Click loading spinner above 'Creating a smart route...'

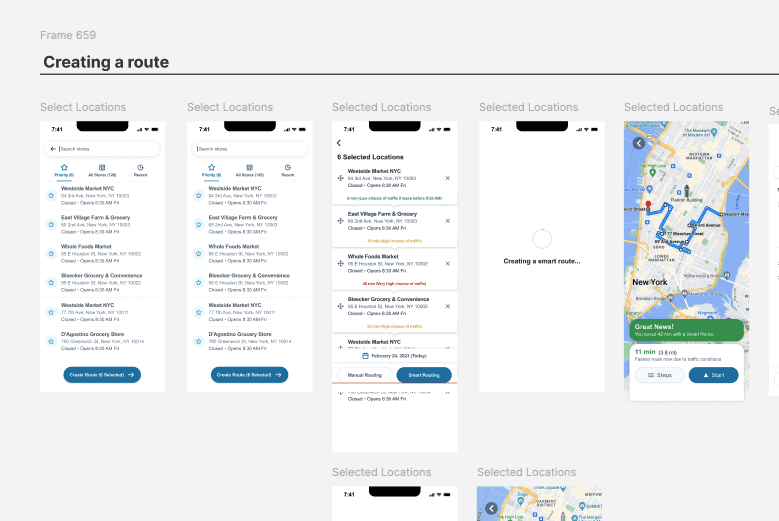point(542,239)
